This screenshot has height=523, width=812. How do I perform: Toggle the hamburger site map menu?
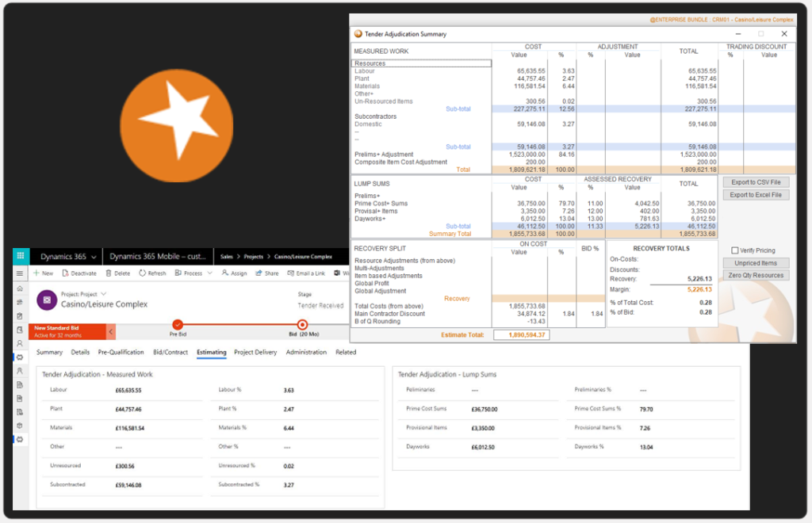[x=20, y=273]
